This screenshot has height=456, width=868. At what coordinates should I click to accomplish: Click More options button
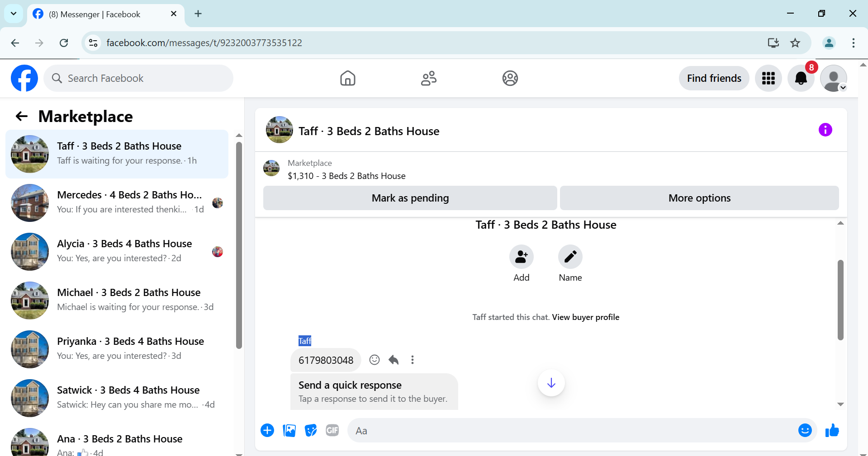tap(699, 198)
